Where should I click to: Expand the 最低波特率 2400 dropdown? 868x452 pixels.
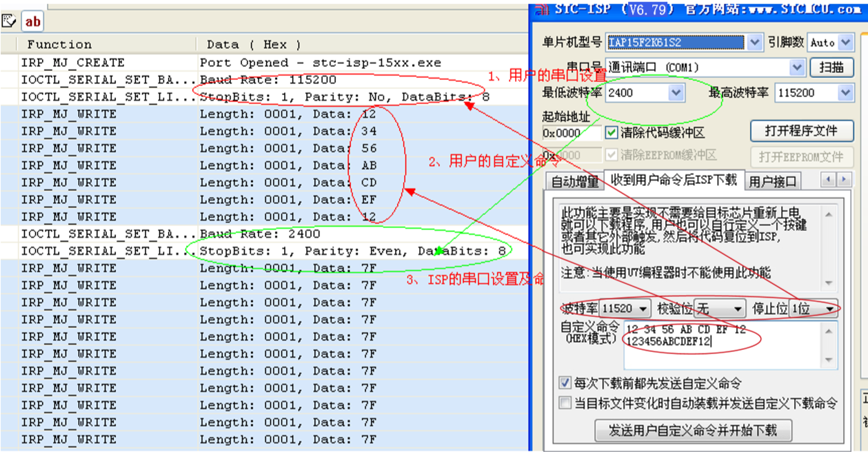coord(676,93)
